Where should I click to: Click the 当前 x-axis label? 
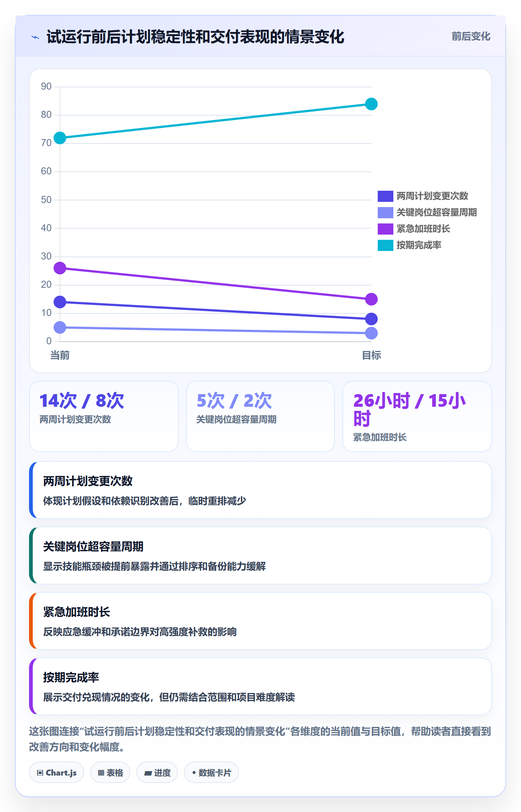click(60, 355)
